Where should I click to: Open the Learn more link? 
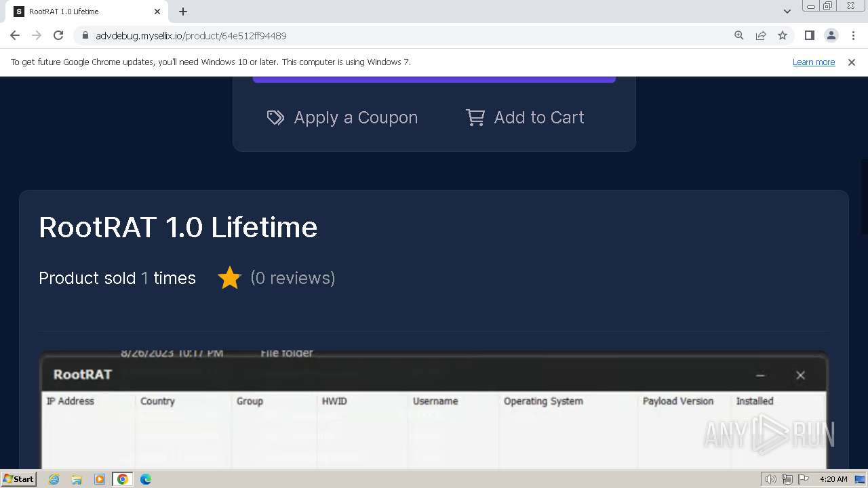814,62
